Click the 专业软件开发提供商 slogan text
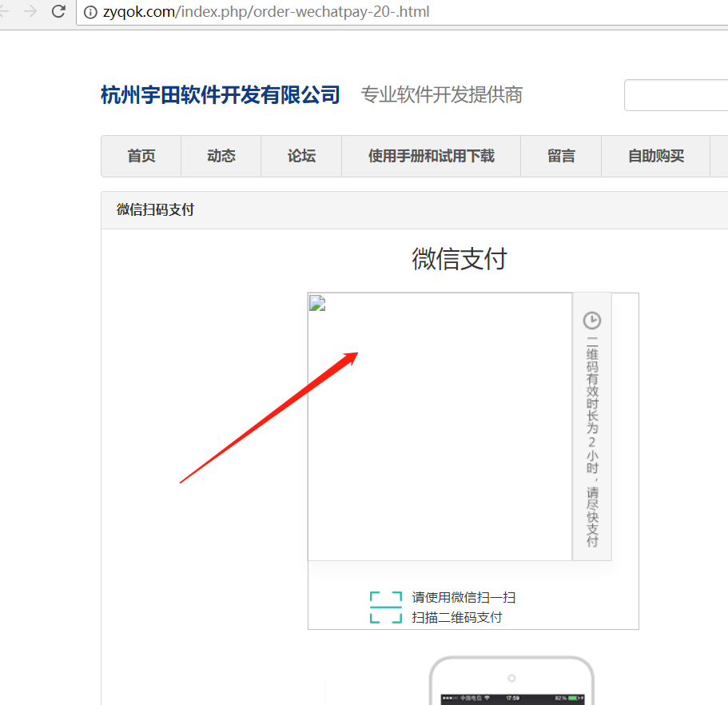The width and height of the screenshot is (728, 705). [x=442, y=95]
